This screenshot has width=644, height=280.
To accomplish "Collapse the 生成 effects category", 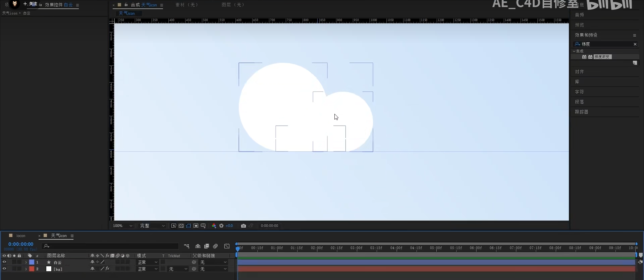I will 574,51.
